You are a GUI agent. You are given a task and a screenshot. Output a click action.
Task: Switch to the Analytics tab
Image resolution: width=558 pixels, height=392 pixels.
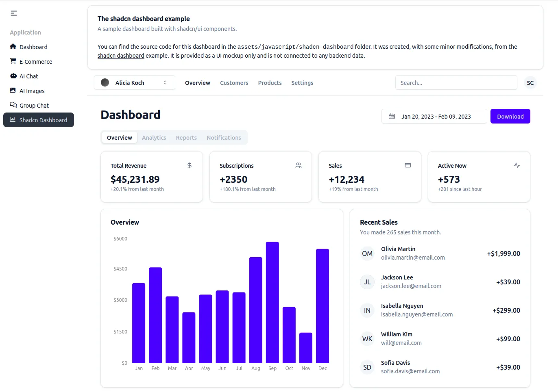(x=154, y=137)
